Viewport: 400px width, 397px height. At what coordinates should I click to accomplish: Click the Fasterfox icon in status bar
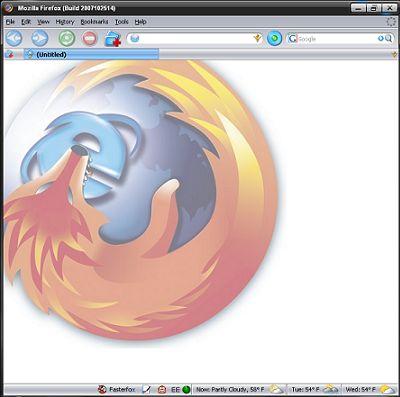pyautogui.click(x=102, y=389)
